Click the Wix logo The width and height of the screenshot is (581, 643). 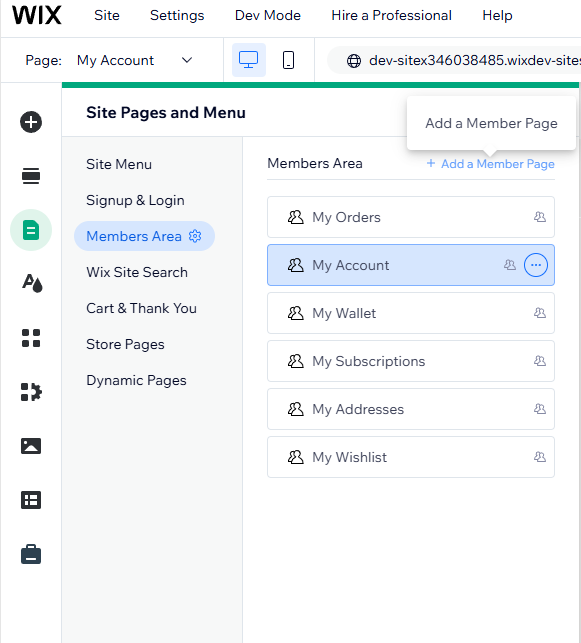[36, 16]
